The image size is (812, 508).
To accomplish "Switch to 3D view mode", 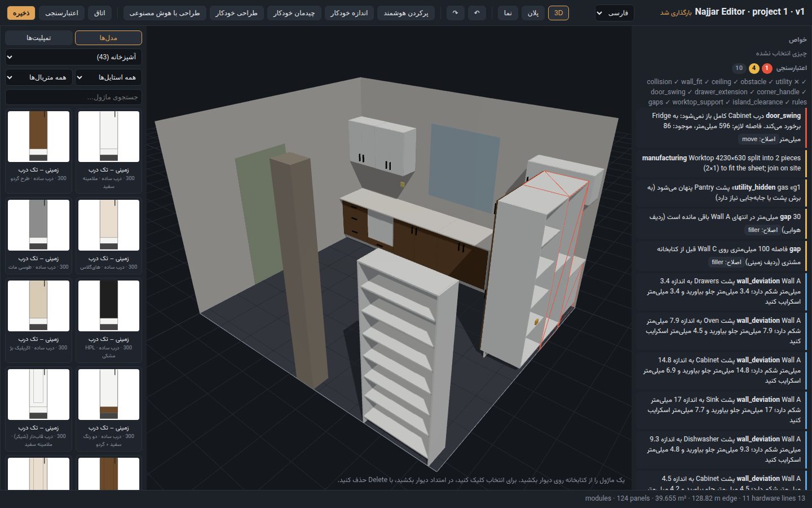I will [558, 13].
